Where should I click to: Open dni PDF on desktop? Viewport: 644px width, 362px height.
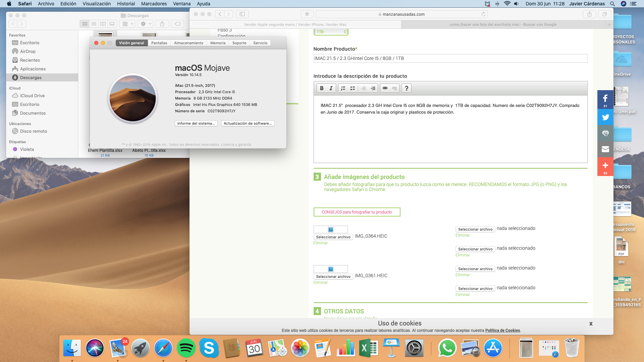coord(621,250)
